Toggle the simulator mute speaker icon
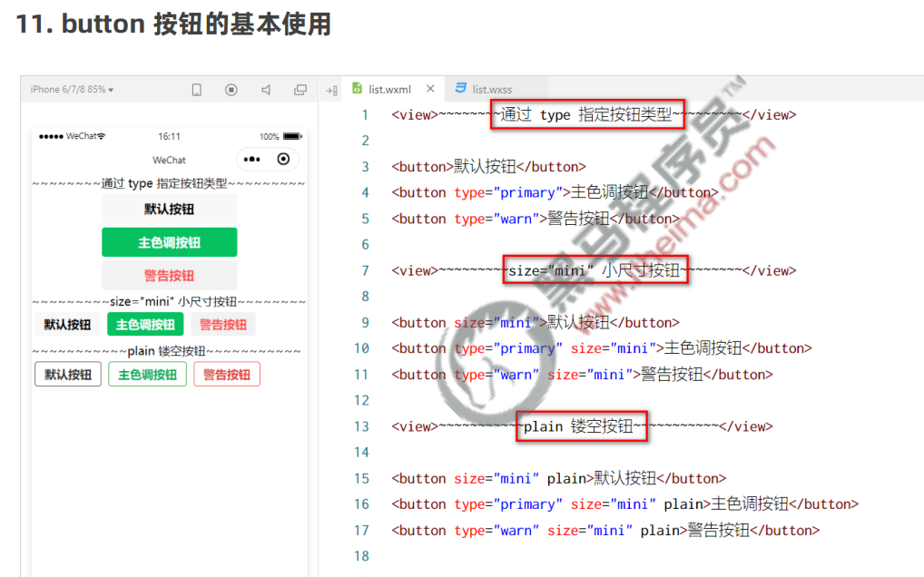Image resolution: width=924 pixels, height=577 pixels. pyautogui.click(x=266, y=90)
